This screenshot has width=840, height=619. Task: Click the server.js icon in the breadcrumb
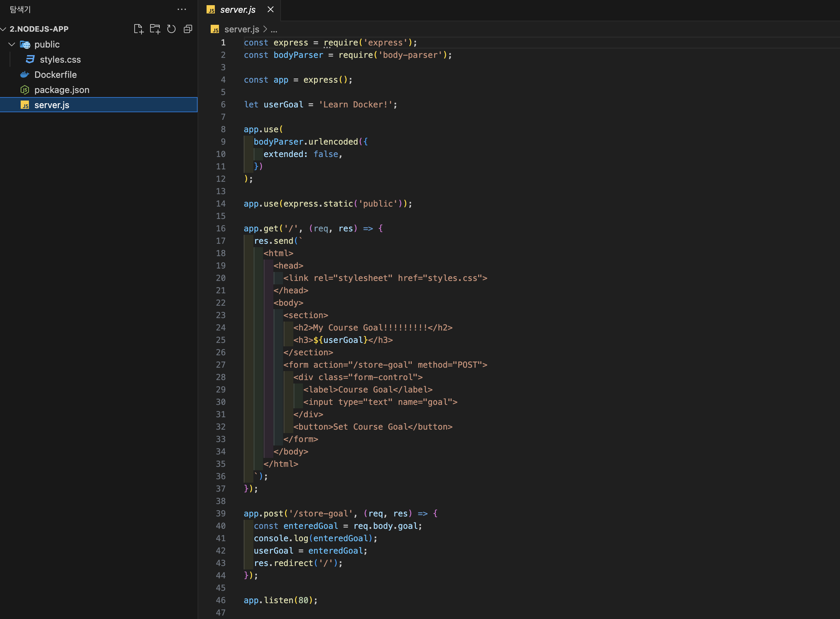coord(216,29)
